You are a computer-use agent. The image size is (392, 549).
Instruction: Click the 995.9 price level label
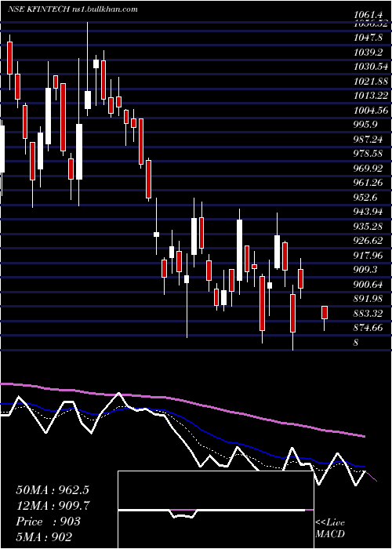[367, 125]
